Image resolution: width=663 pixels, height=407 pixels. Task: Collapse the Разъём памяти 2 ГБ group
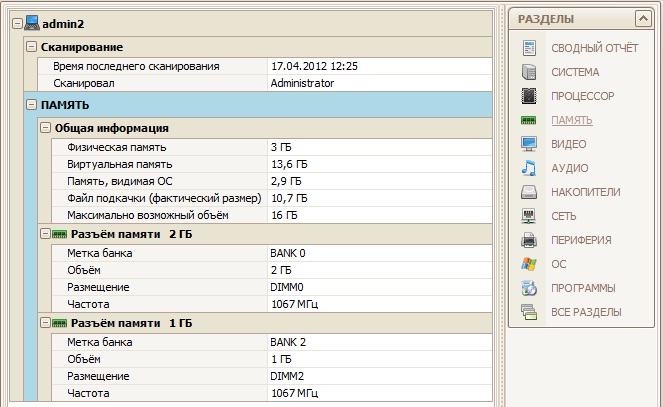point(45,234)
